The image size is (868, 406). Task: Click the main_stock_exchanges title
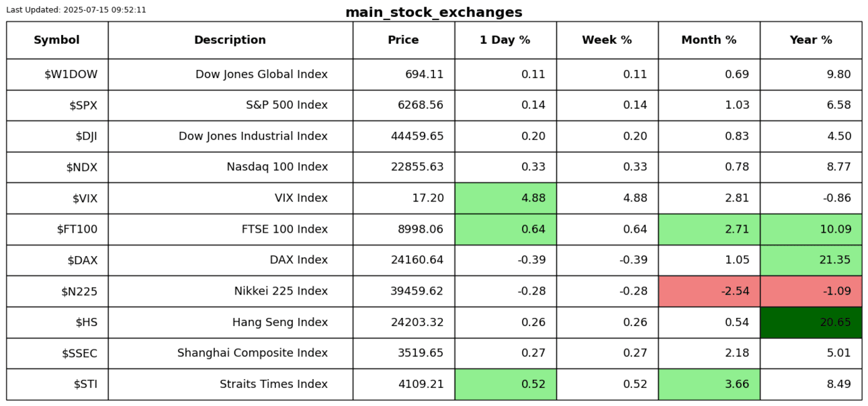pyautogui.click(x=433, y=13)
